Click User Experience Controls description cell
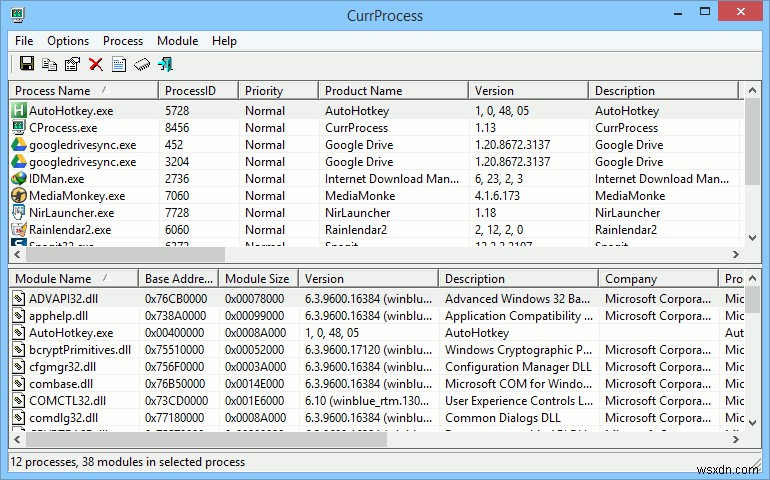Image resolution: width=770 pixels, height=480 pixels. click(x=519, y=401)
